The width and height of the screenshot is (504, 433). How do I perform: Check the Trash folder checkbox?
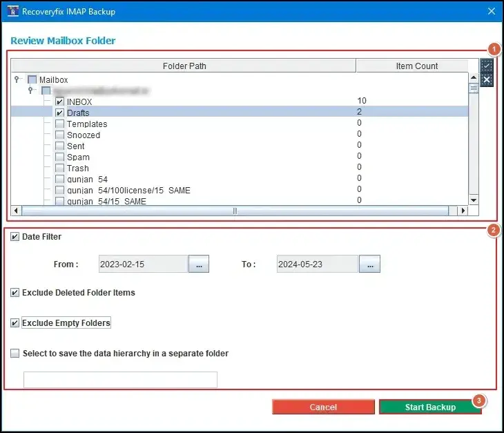coord(59,168)
